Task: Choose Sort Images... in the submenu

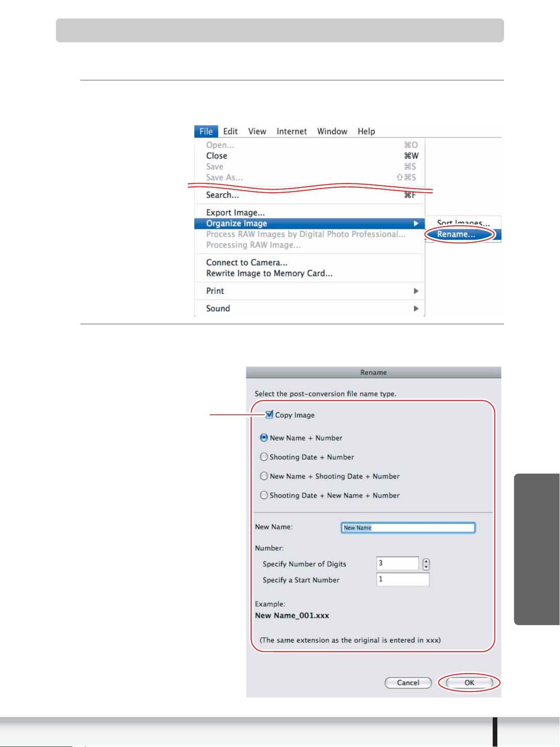Action: [x=463, y=223]
